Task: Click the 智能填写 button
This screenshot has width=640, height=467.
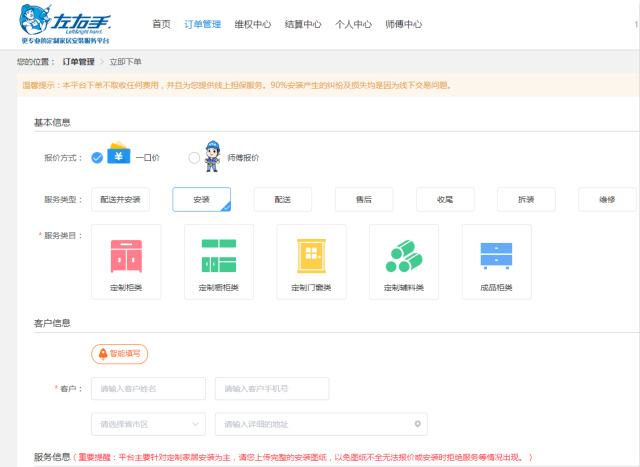Action: 120,353
